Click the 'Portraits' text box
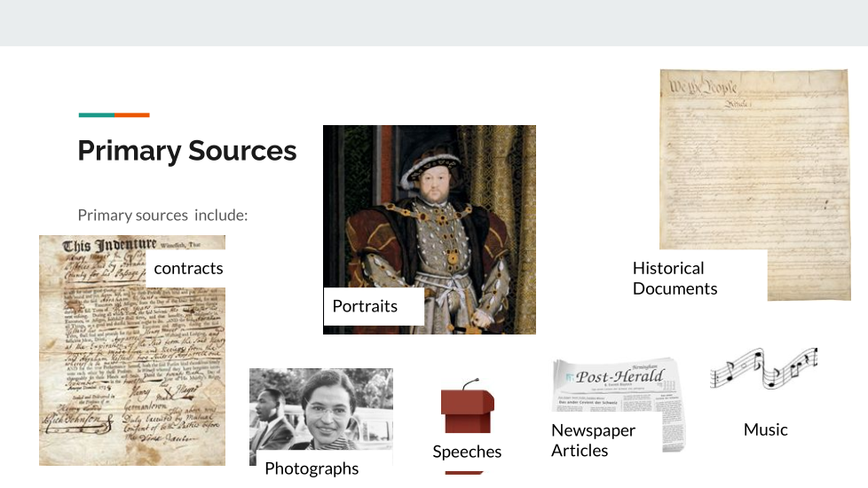This screenshot has width=868, height=488. click(365, 306)
